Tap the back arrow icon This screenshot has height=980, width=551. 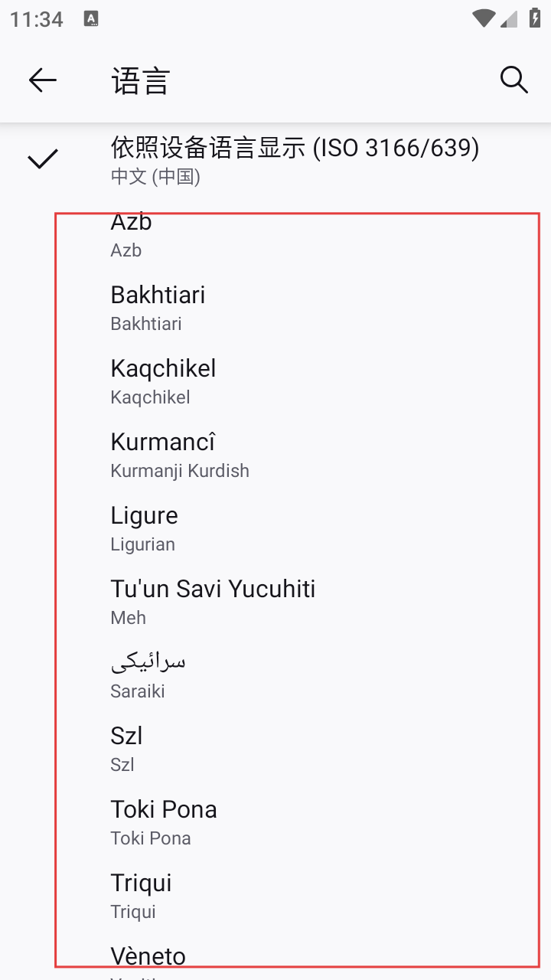[x=43, y=80]
